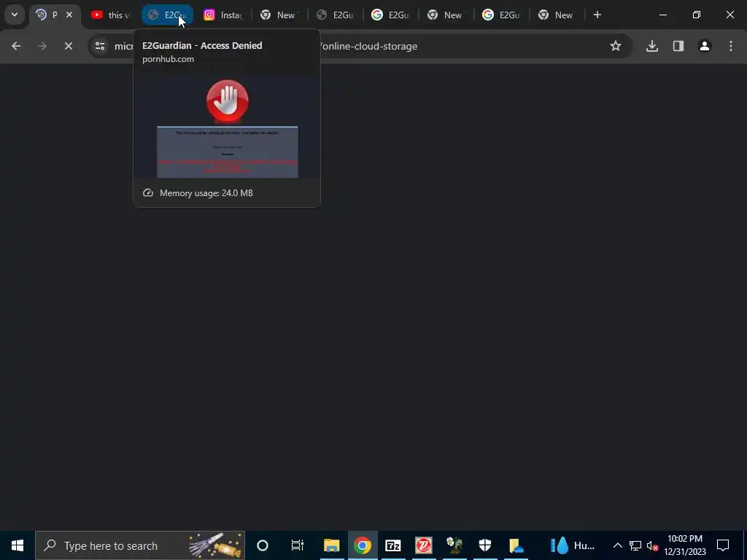Open Chrome downloads
The height and width of the screenshot is (560, 747).
[x=652, y=46]
